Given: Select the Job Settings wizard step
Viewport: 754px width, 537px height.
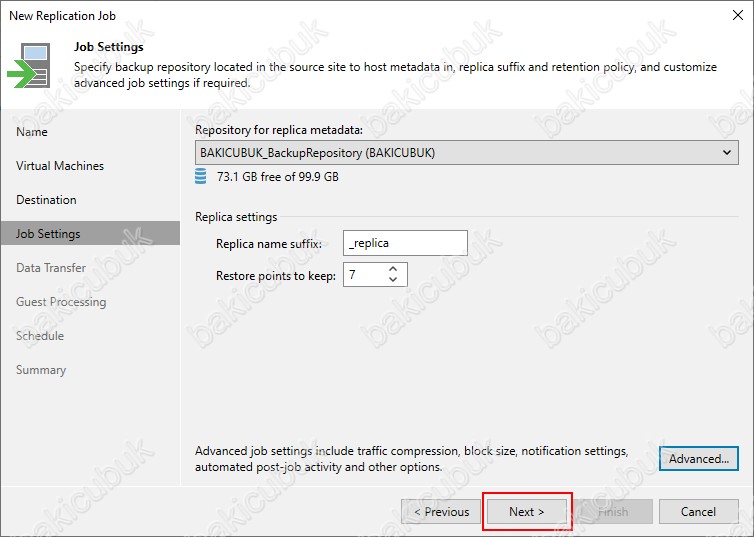Looking at the screenshot, I should click(x=90, y=234).
